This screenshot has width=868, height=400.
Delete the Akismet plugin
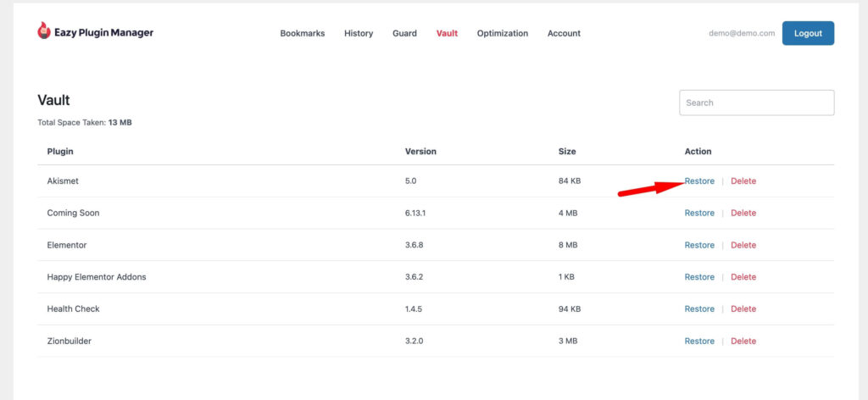pyautogui.click(x=743, y=181)
